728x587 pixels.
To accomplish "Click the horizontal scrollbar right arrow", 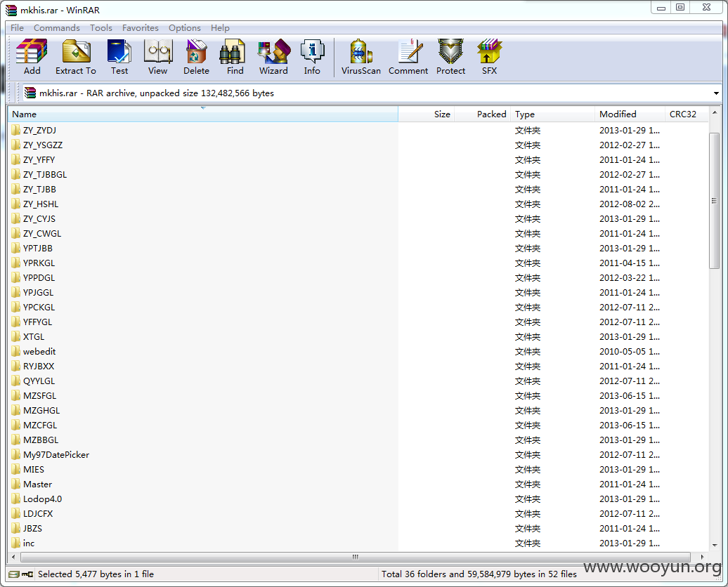I will coord(702,557).
